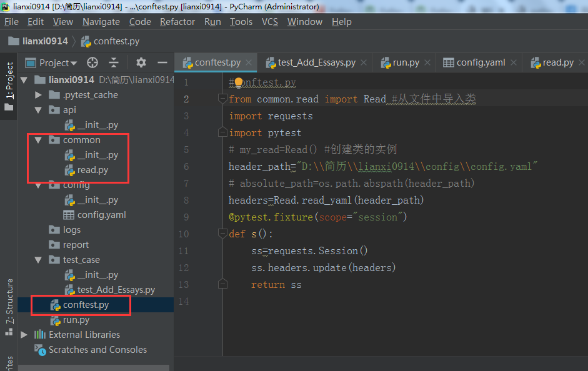The width and height of the screenshot is (588, 371).
Task: Click conftest.py in the breadcrumb bar
Action: [x=110, y=41]
